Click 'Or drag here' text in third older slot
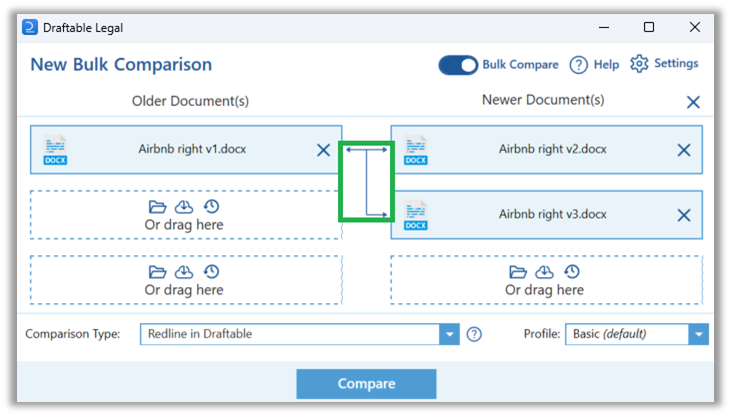Image resolution: width=731 pixels, height=416 pixels. tap(184, 291)
